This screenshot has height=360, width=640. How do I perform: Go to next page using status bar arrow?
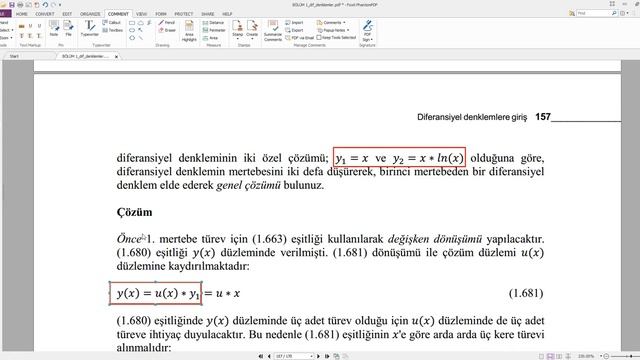click(x=318, y=356)
